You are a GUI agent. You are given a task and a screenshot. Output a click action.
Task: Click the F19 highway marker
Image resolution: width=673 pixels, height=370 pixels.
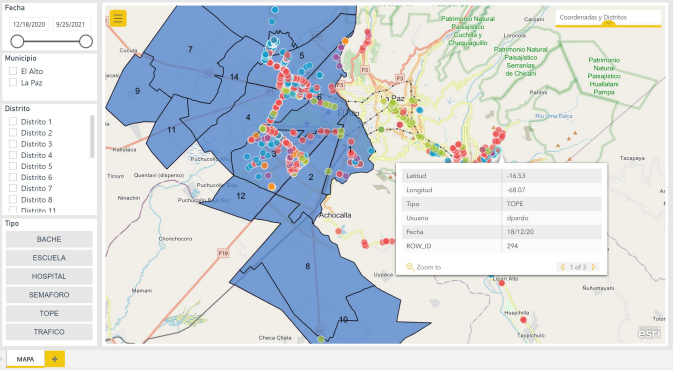pyautogui.click(x=223, y=253)
